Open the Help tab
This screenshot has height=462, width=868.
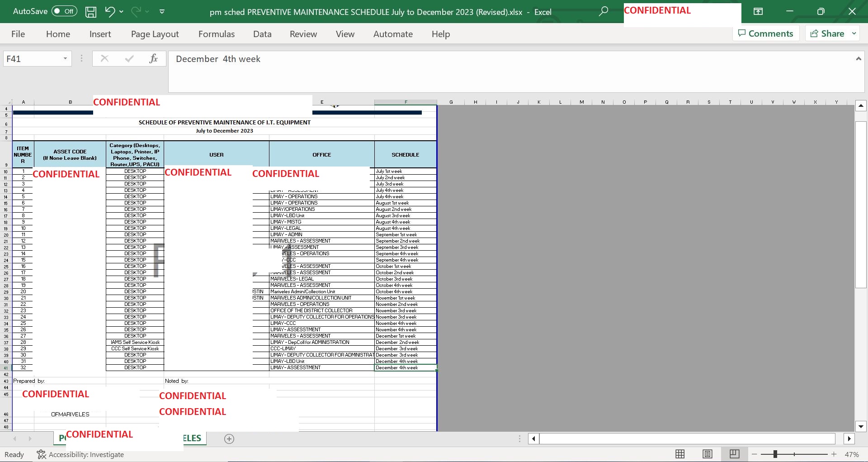point(441,34)
